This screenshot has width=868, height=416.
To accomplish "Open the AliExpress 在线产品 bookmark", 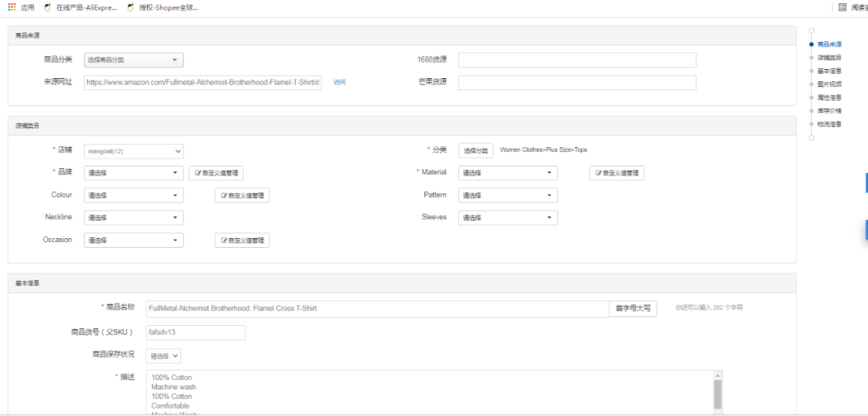I will 80,7.
